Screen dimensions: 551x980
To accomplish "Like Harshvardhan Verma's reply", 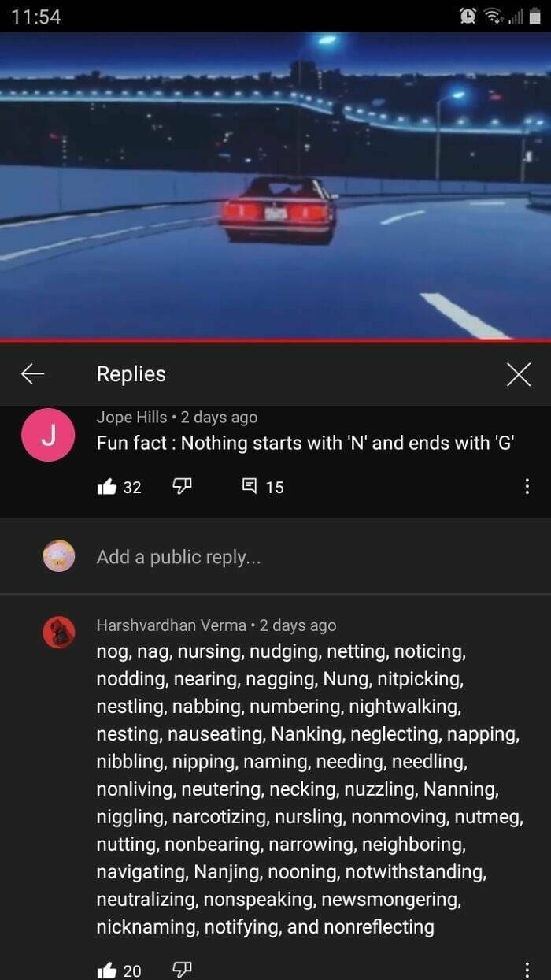I will 106,971.
